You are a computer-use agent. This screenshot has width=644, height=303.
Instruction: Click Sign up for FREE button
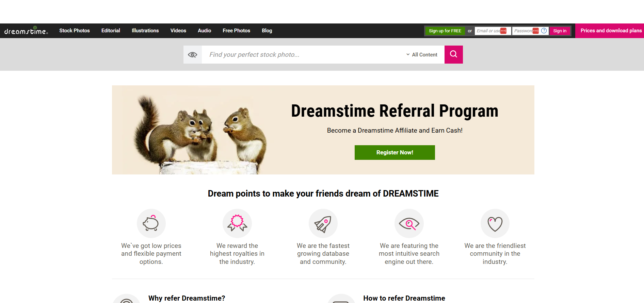[x=445, y=31]
